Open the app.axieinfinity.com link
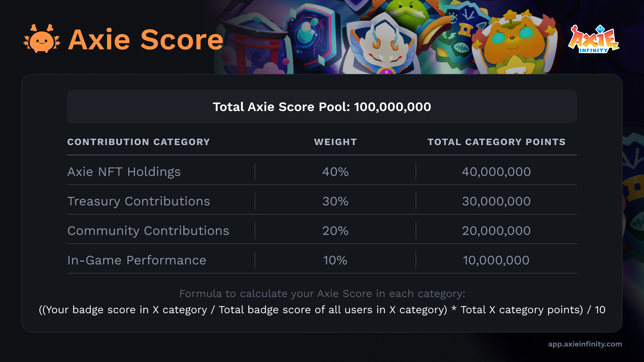Viewport: 644px width, 362px height. click(x=585, y=344)
